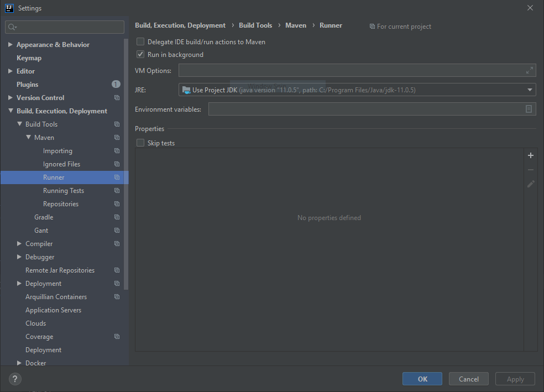Click the For current project icon
The height and width of the screenshot is (392, 544).
point(372,27)
